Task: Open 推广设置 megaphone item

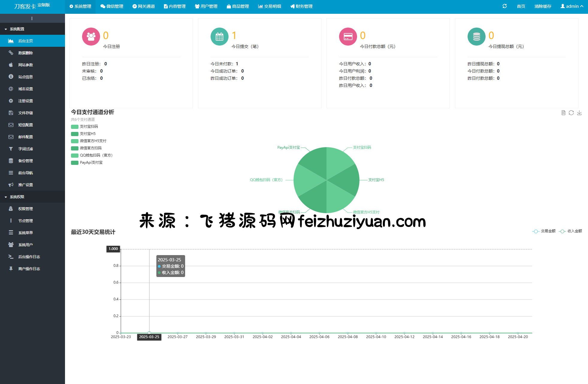Action: [x=25, y=185]
